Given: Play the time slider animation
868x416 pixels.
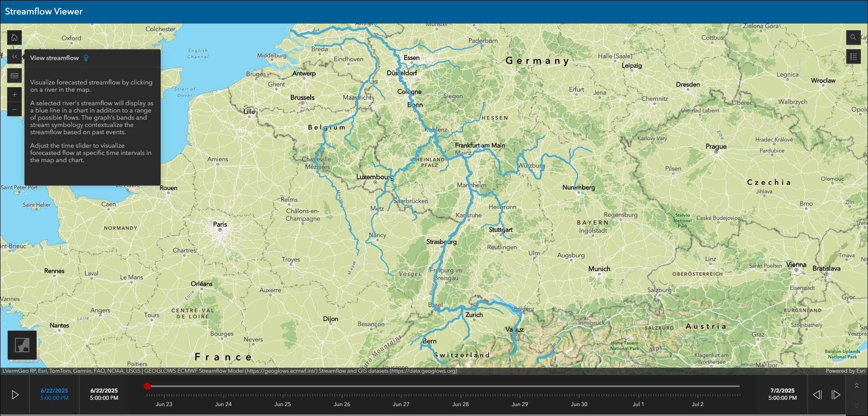Looking at the screenshot, I should click(x=15, y=395).
